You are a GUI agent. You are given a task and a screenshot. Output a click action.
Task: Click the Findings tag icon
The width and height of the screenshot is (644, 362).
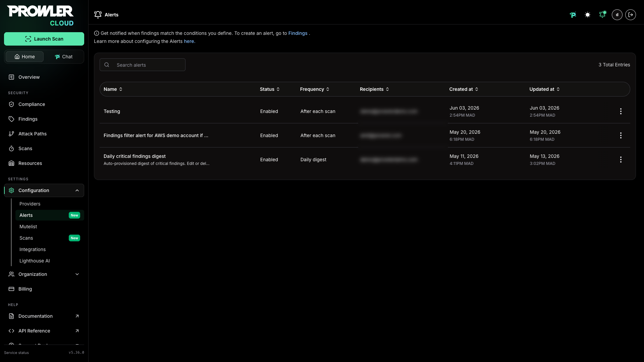point(11,119)
